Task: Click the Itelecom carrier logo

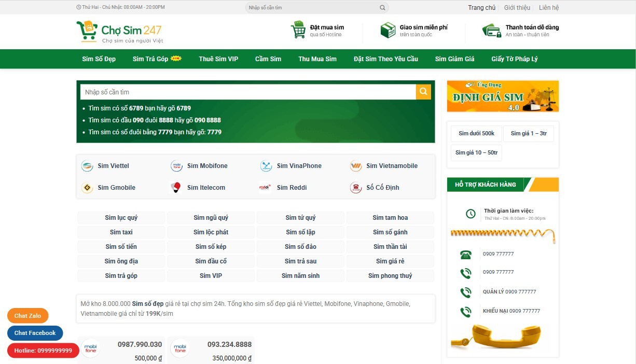Action: (177, 188)
